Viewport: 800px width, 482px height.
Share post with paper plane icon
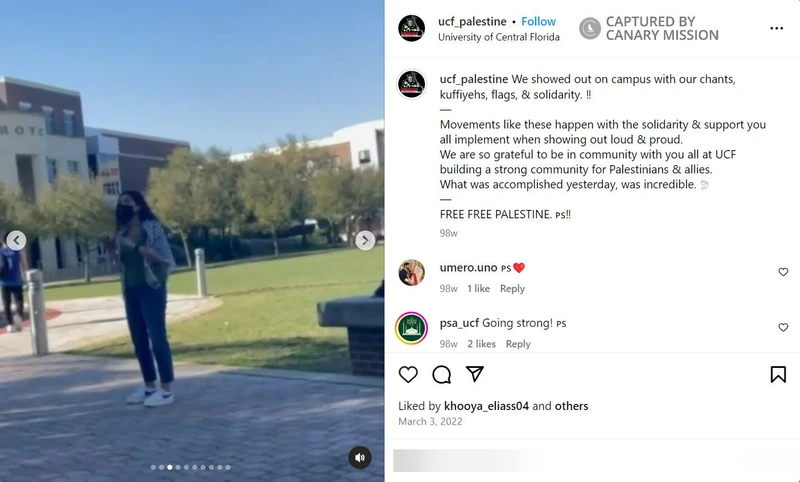[474, 374]
